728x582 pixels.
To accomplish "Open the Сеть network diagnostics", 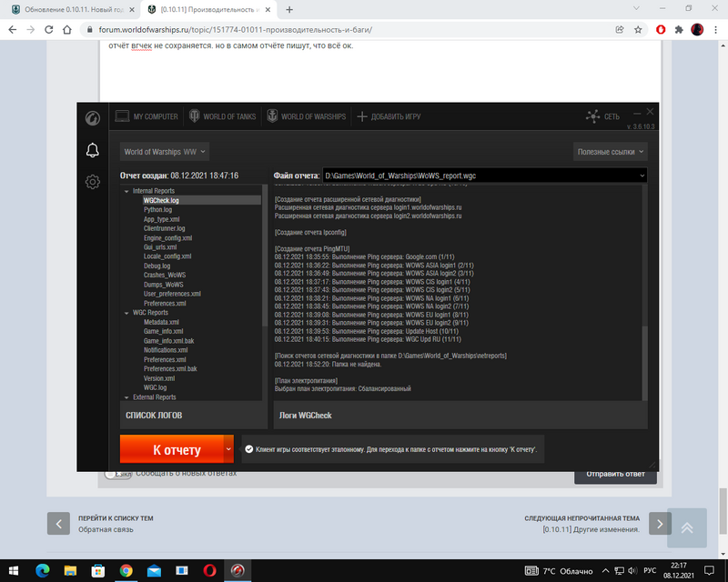I will (602, 116).
